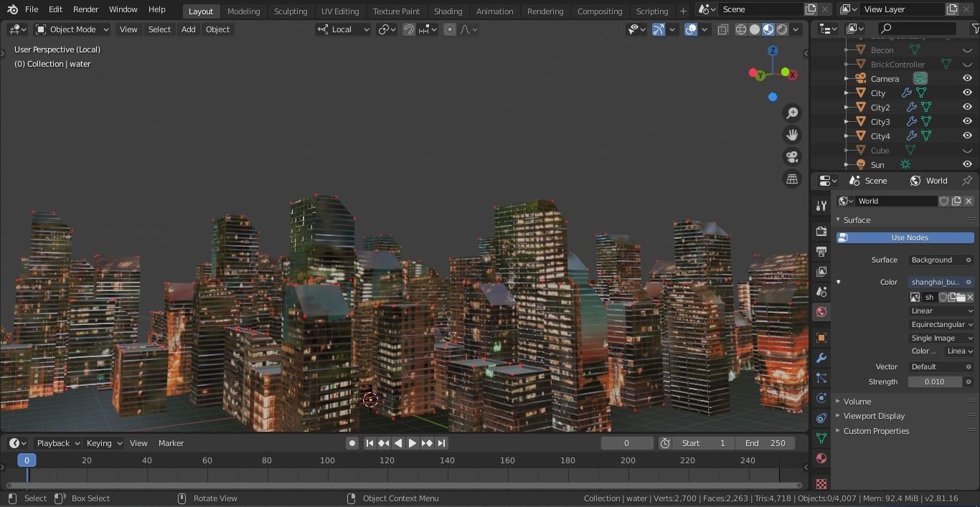Click the current frame number field
980x507 pixels.
click(626, 443)
